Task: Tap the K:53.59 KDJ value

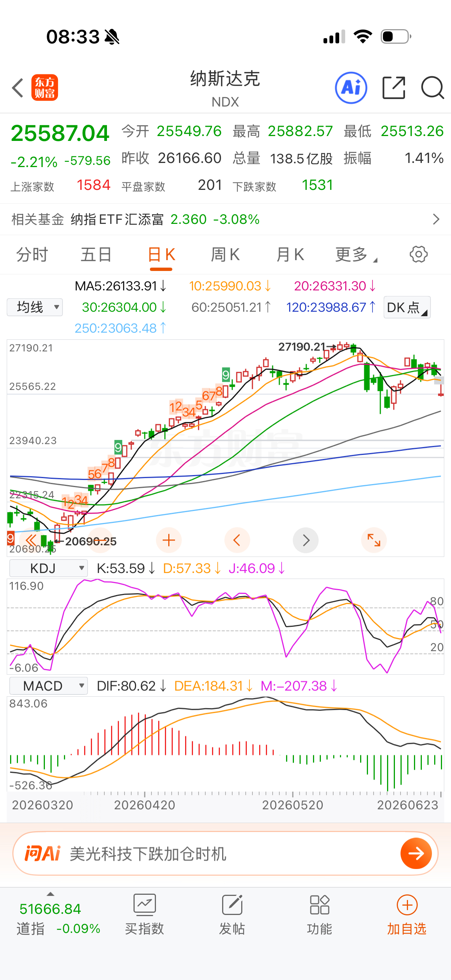Action: point(126,568)
